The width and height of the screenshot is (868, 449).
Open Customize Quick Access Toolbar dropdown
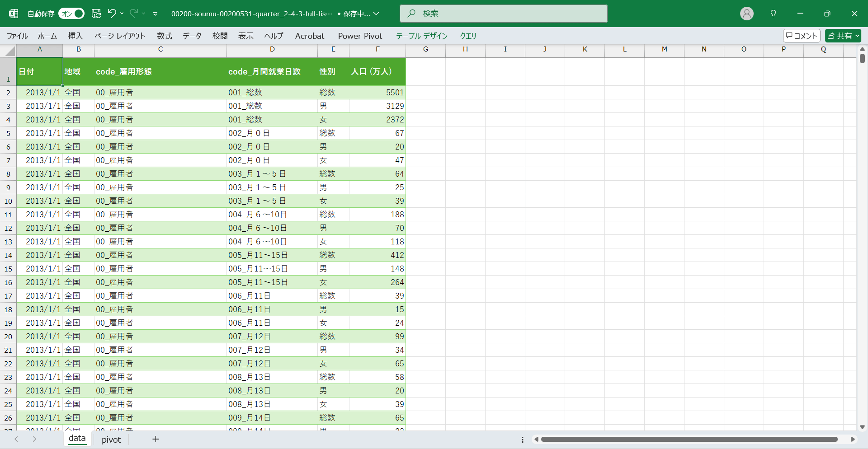pyautogui.click(x=155, y=14)
